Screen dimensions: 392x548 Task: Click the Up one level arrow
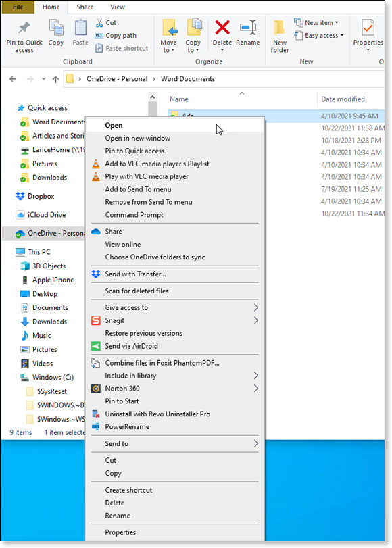tap(55, 79)
